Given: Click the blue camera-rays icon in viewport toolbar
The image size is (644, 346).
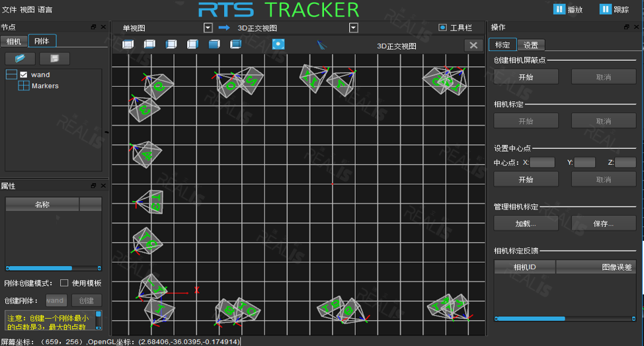Looking at the screenshot, I should (321, 45).
